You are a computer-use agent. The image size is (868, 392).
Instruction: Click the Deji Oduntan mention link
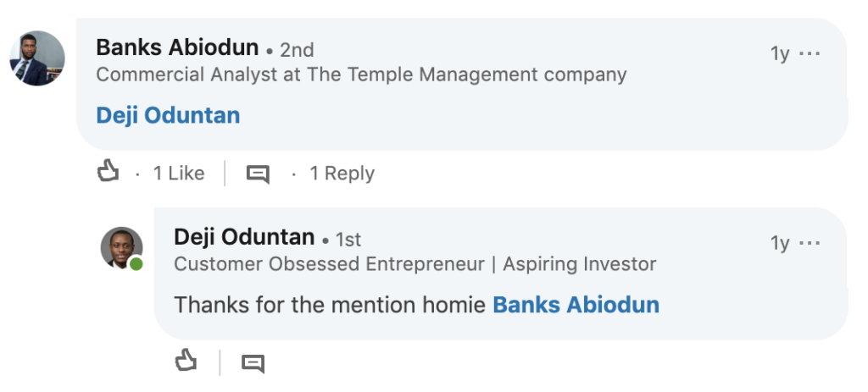click(168, 115)
